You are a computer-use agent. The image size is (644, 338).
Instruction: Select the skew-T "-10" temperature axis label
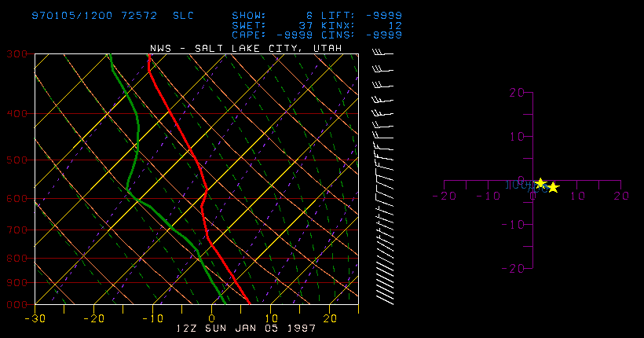pyautogui.click(x=153, y=318)
